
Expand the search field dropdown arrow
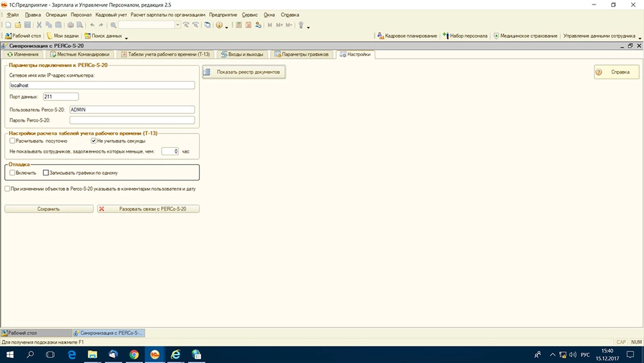tap(178, 25)
